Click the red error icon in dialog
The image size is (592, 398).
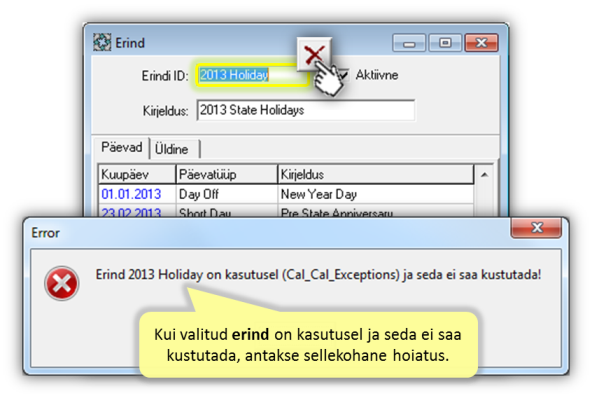point(62,283)
